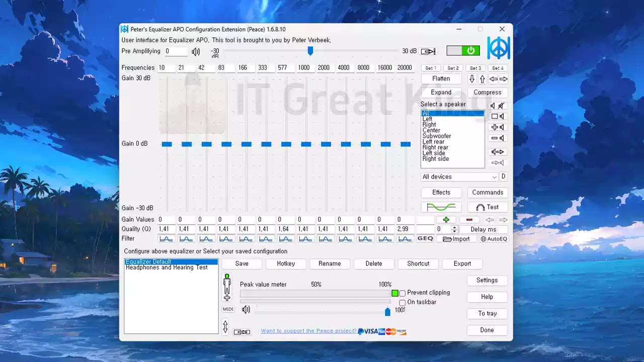Select Equalizer Default configuration

pyautogui.click(x=171, y=262)
